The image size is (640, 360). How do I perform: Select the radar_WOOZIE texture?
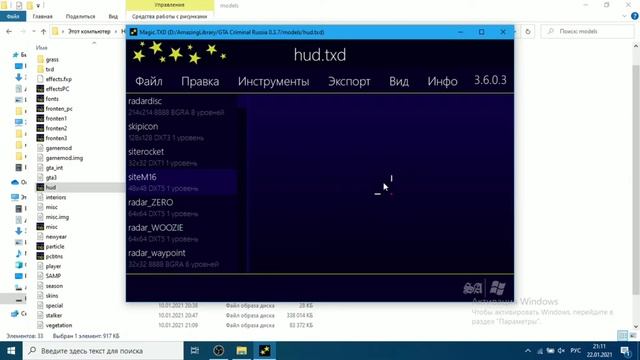pos(182,233)
